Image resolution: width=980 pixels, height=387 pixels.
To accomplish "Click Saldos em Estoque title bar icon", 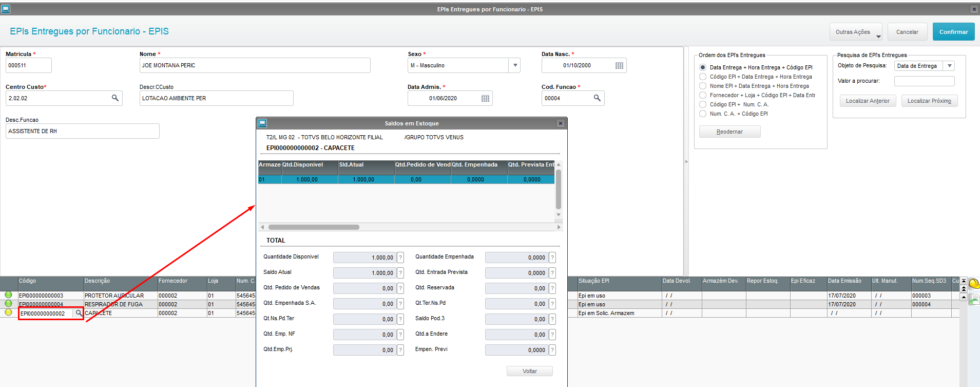I will click(262, 123).
